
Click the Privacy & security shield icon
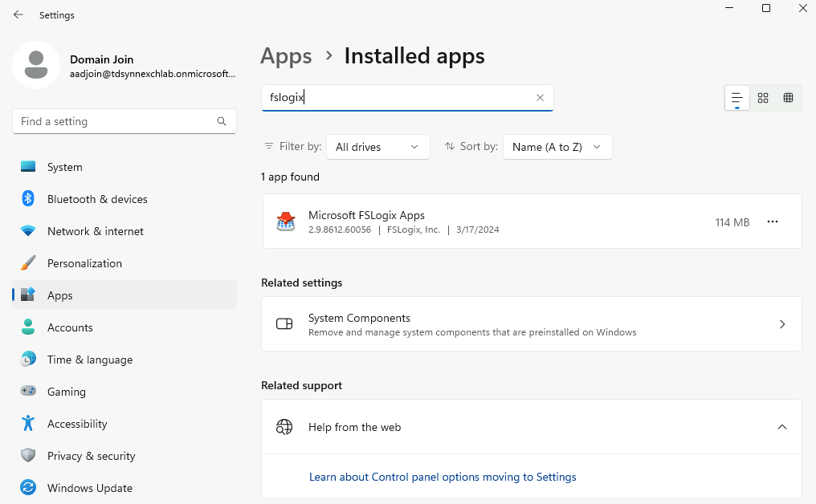pos(28,455)
